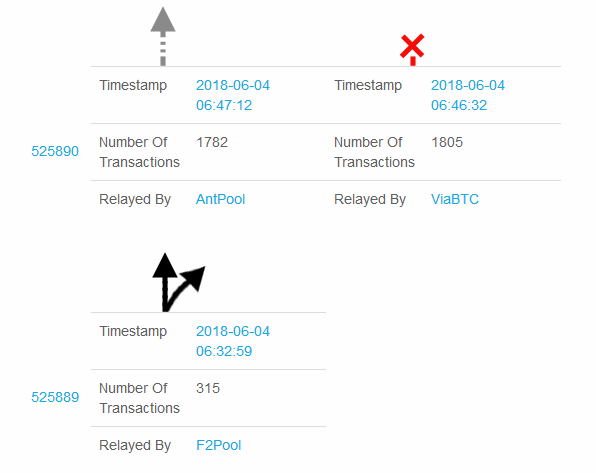The width and height of the screenshot is (596, 473).
Task: Click Number Of Transactions label beside 315
Action: pos(139,398)
